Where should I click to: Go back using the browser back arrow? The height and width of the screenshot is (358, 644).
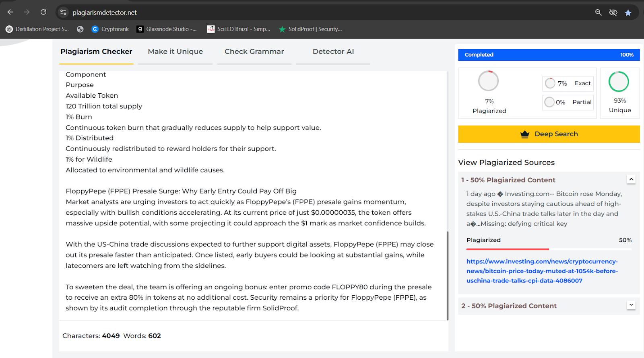[10, 12]
